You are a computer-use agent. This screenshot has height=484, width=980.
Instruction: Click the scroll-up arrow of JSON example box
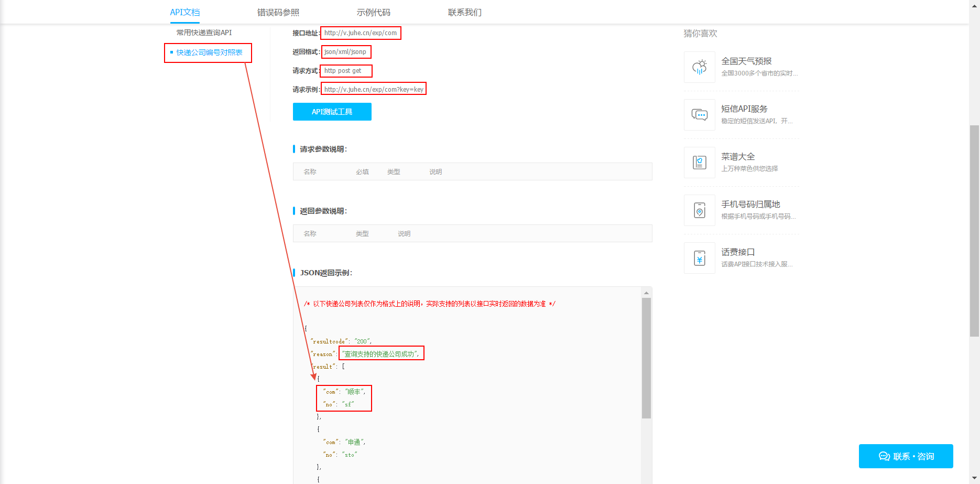646,293
